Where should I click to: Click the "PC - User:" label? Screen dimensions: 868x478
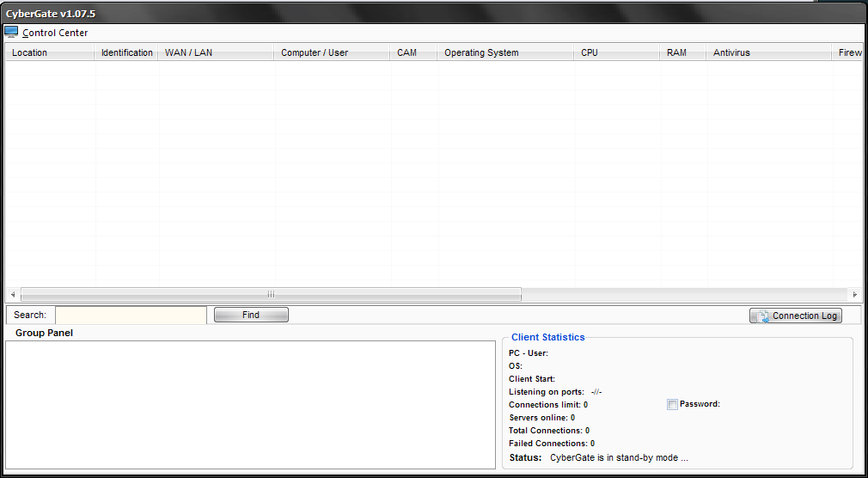coord(529,353)
